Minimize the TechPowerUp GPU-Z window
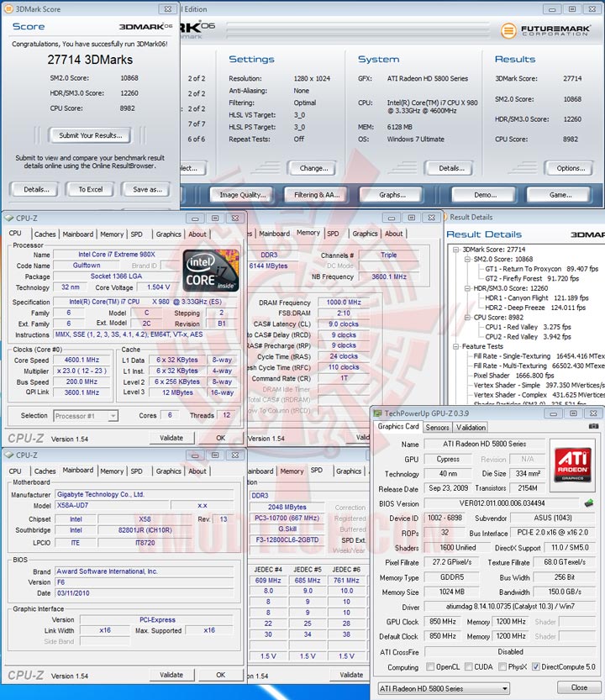605x700 pixels. click(x=553, y=413)
